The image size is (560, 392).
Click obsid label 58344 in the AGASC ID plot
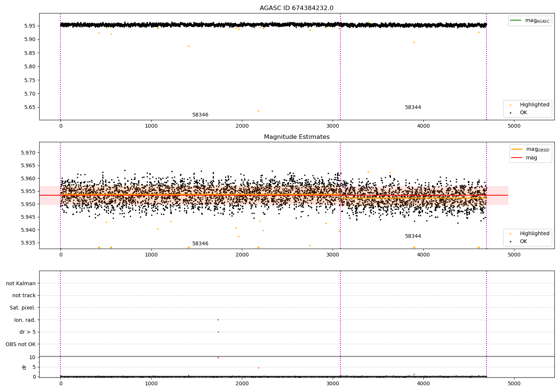pos(413,108)
